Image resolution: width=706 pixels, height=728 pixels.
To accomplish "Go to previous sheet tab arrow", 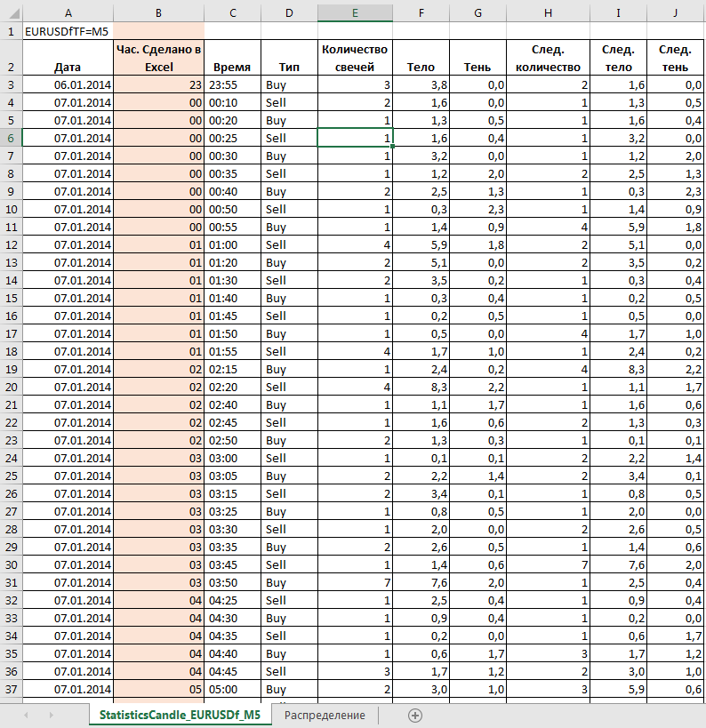I will 26,716.
